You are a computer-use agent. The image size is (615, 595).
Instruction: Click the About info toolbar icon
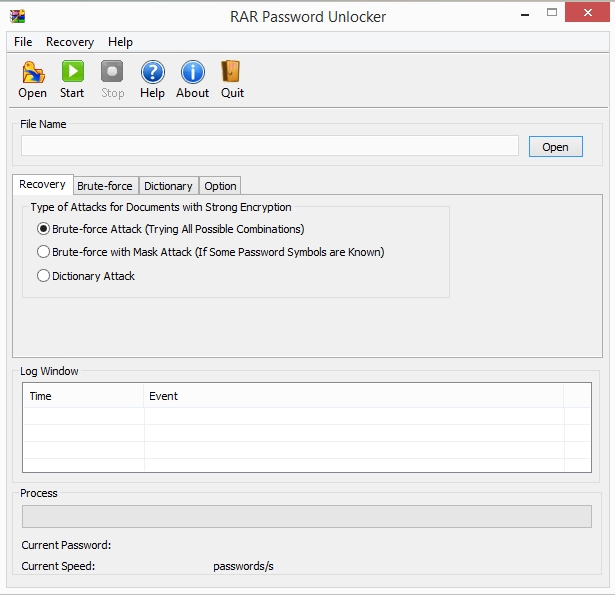193,72
